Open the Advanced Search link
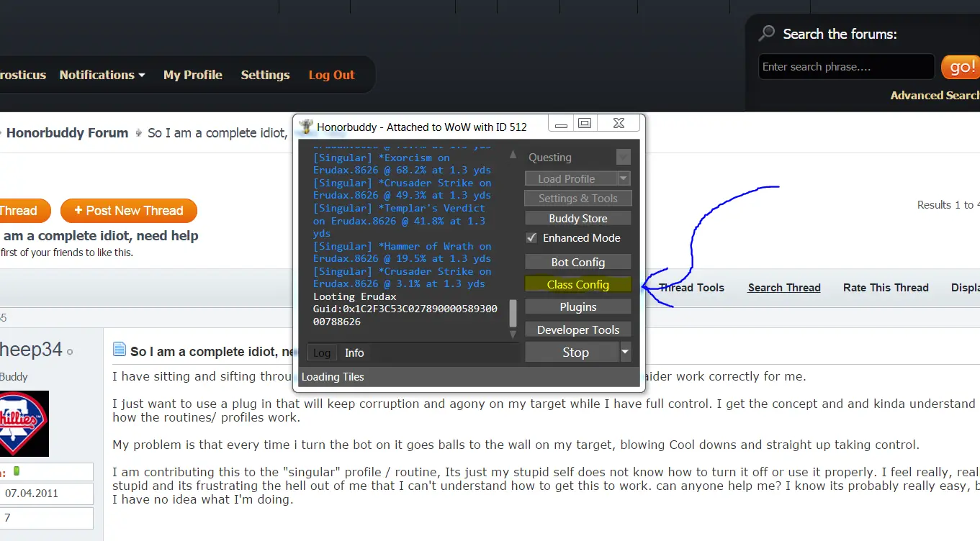Image resolution: width=980 pixels, height=541 pixels. 935,95
